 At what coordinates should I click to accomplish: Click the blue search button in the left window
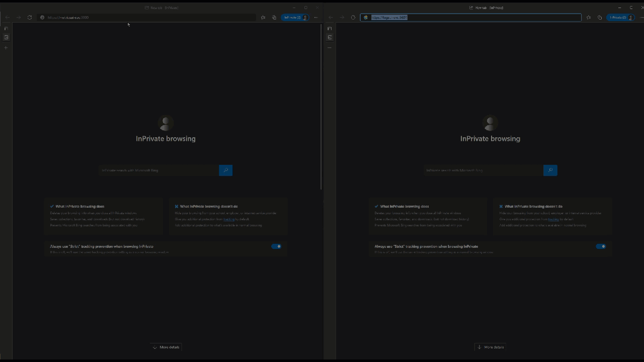[225, 170]
